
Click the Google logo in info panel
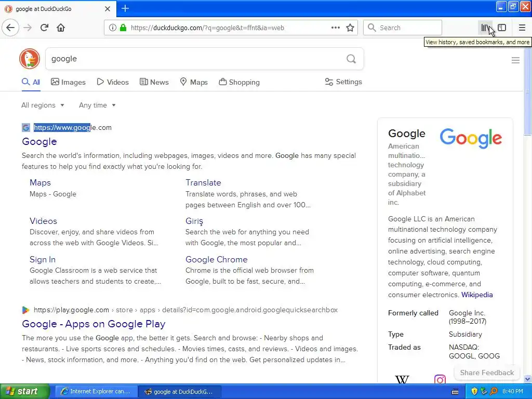pyautogui.click(x=471, y=138)
